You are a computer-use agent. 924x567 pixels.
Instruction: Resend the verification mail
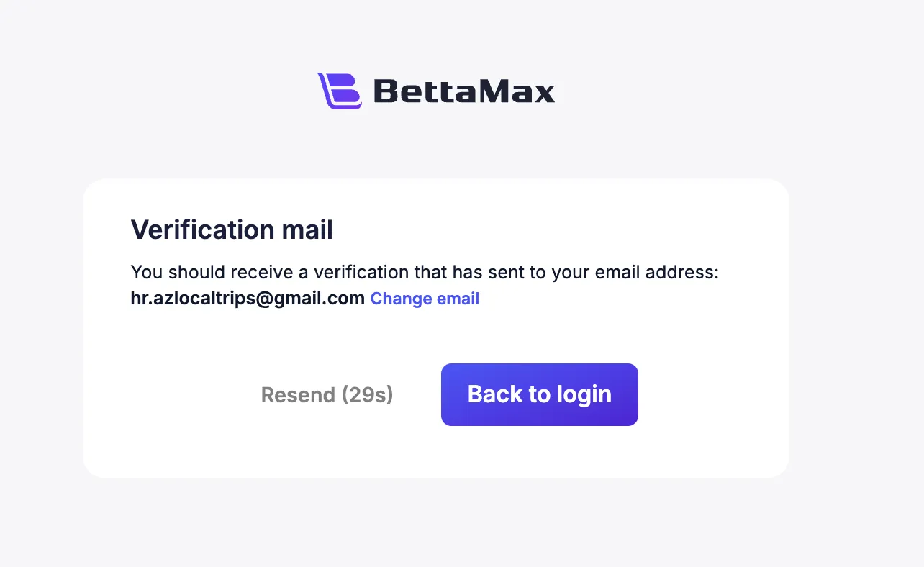(x=327, y=395)
